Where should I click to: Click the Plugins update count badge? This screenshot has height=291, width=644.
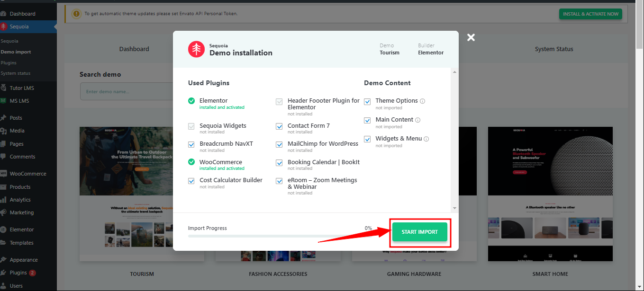(32, 273)
